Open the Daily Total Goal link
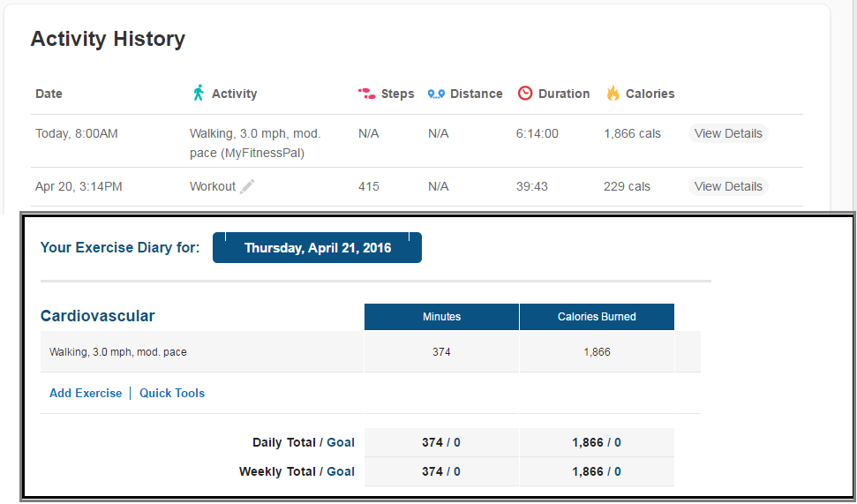The height and width of the screenshot is (504, 857). click(341, 442)
